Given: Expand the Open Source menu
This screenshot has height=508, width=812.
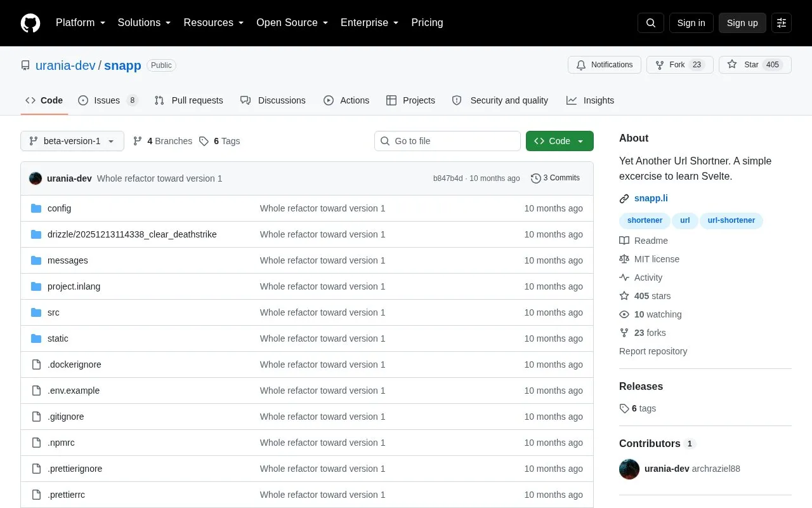Looking at the screenshot, I should click(x=292, y=23).
